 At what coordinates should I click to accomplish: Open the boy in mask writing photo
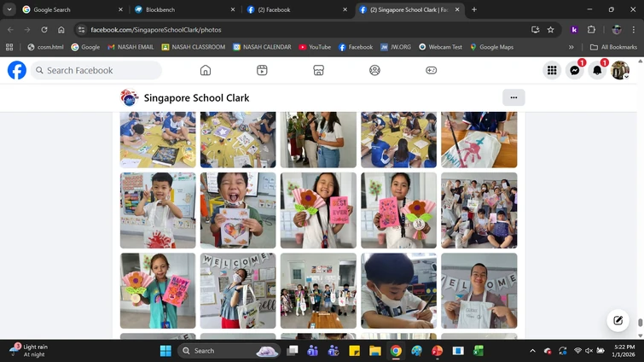click(x=398, y=290)
